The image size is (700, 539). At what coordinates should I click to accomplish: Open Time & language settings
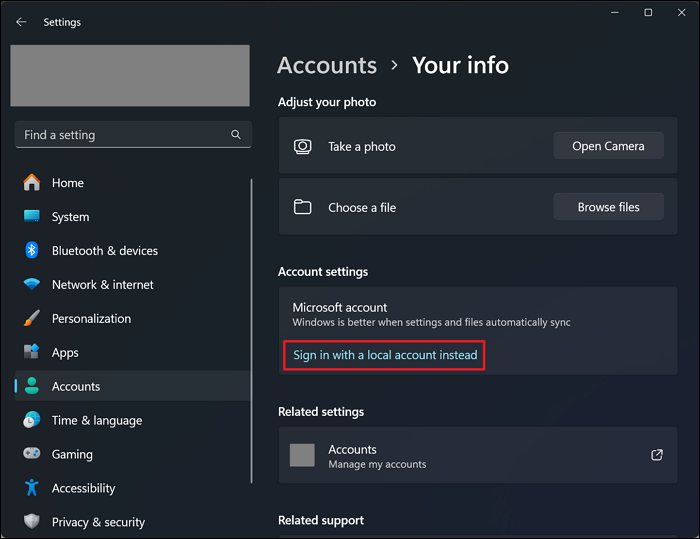96,421
